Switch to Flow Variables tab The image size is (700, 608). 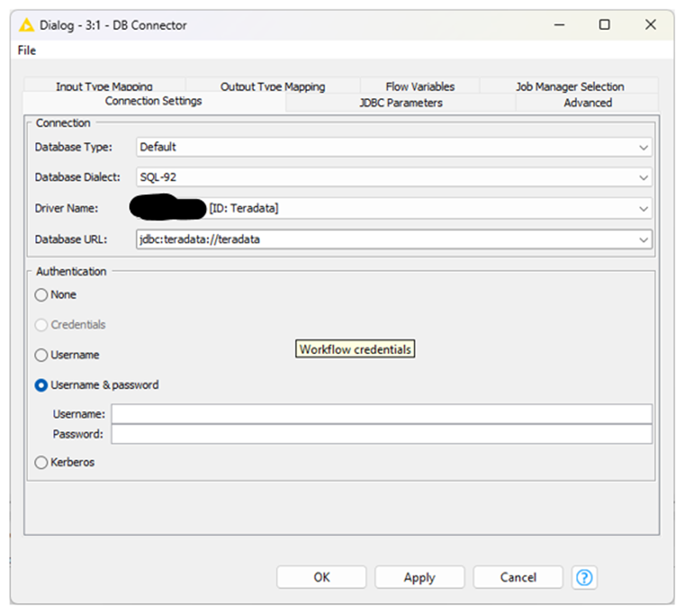tap(420, 86)
